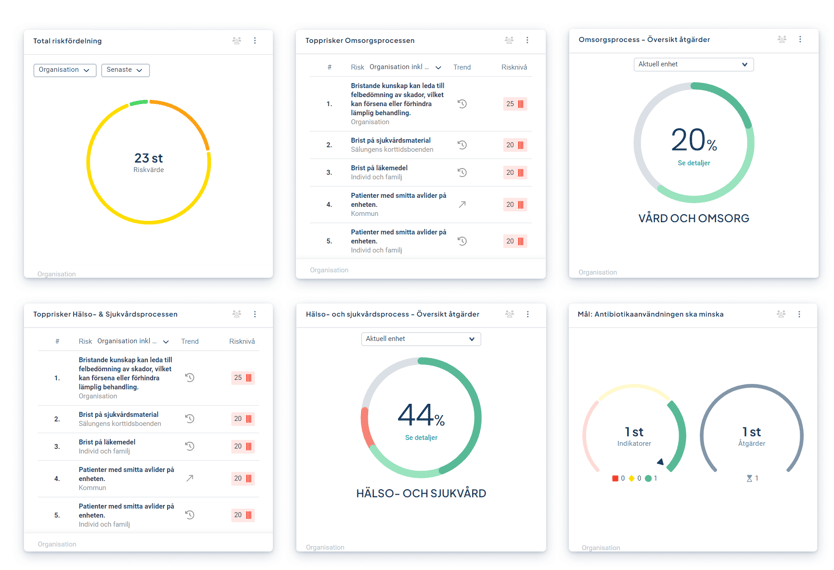The width and height of the screenshot is (834, 570).
Task: Expand Organisation inkl dropdown in Toppfrisker Omsorgsprocessen
Action: (406, 68)
